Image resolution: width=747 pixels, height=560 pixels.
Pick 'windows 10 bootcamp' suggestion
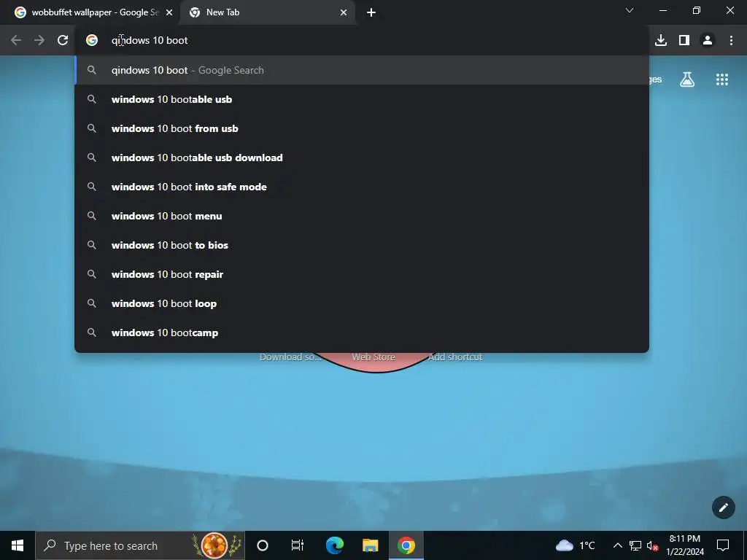(362, 332)
